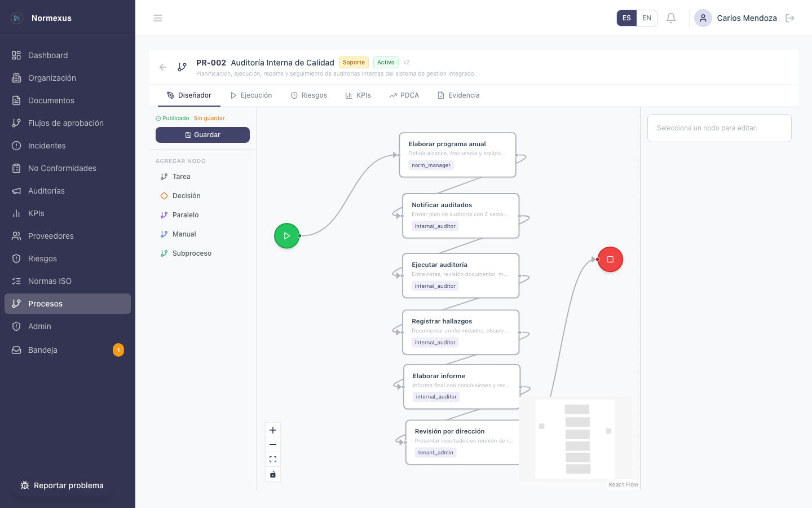Go back with the header arrow
The image size is (812, 508).
(163, 67)
